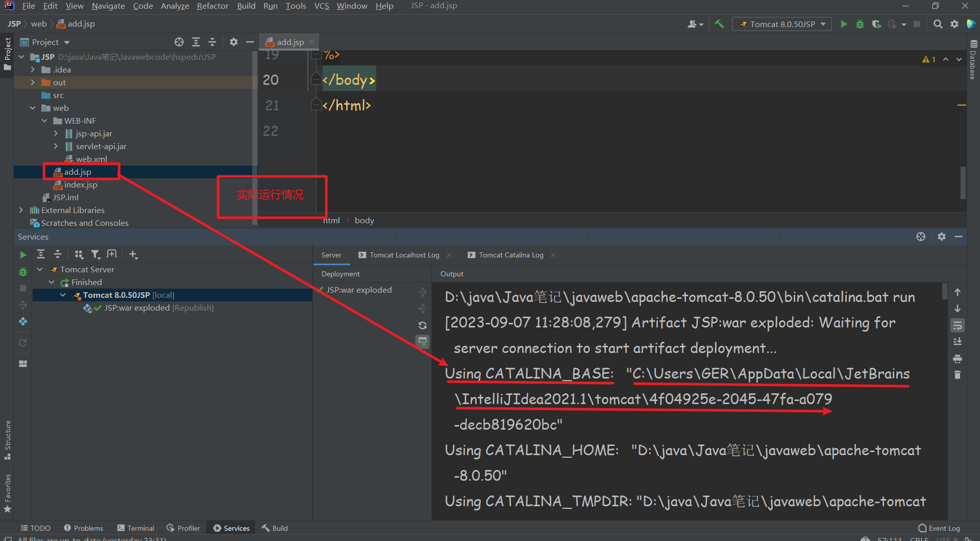Collapse all icon in Project panel header

coord(212,42)
